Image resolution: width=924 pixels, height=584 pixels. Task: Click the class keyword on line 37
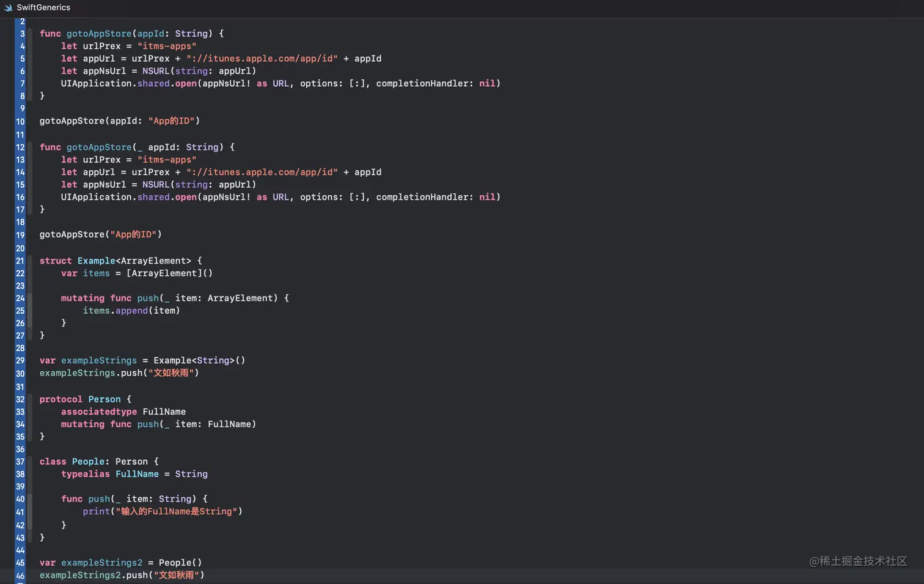[x=53, y=462]
